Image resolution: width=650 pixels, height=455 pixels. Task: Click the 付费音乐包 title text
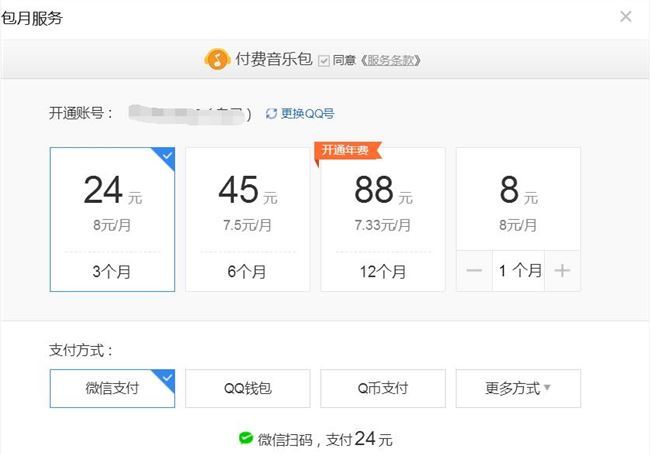pos(274,59)
